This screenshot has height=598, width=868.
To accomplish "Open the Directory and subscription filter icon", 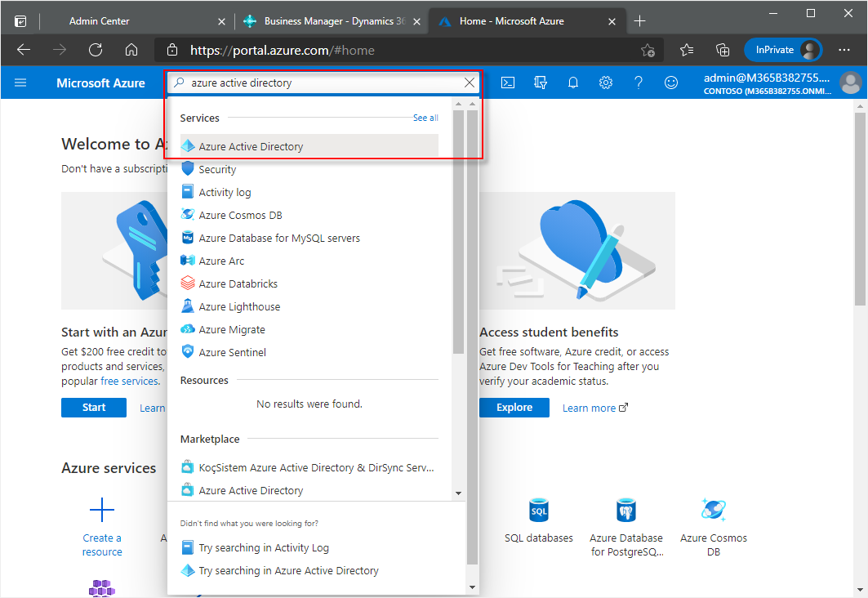I will (541, 83).
